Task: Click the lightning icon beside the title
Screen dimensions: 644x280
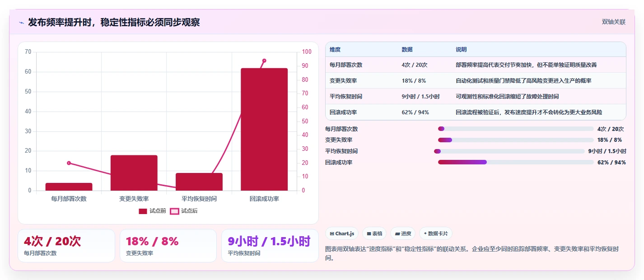Action: pyautogui.click(x=21, y=23)
